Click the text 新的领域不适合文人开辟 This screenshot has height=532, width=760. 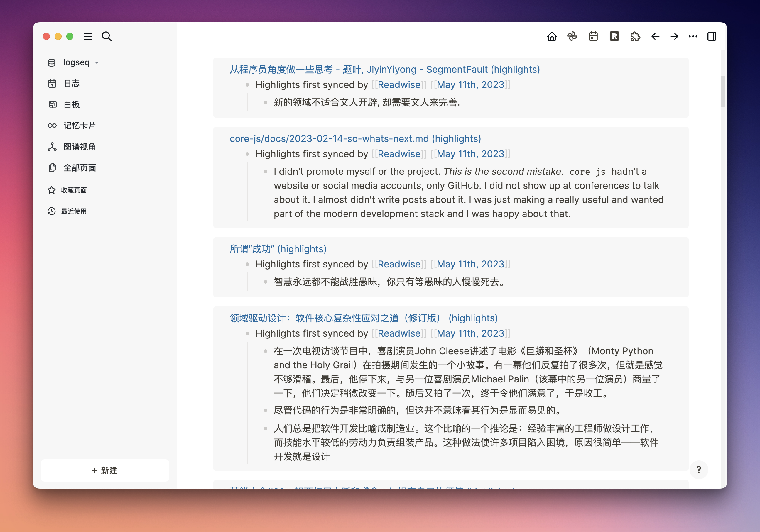pos(325,102)
